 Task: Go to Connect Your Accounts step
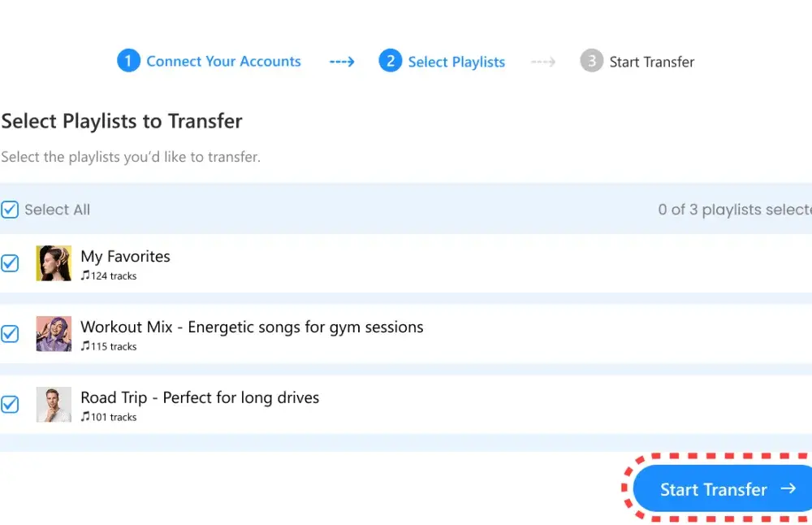(224, 61)
